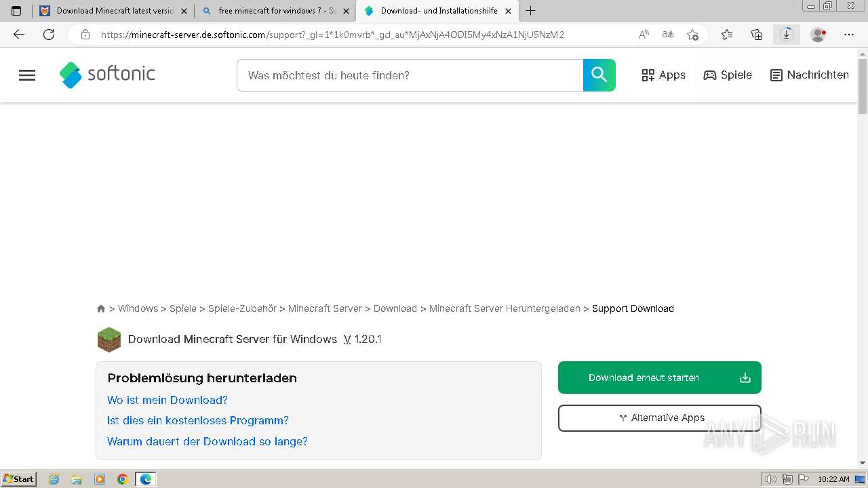Click the Minecraft grass block icon

click(x=109, y=340)
